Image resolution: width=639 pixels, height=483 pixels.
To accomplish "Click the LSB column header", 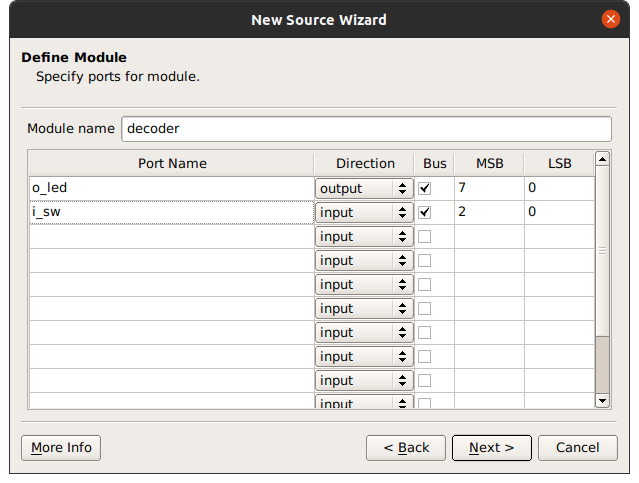I will click(x=559, y=163).
